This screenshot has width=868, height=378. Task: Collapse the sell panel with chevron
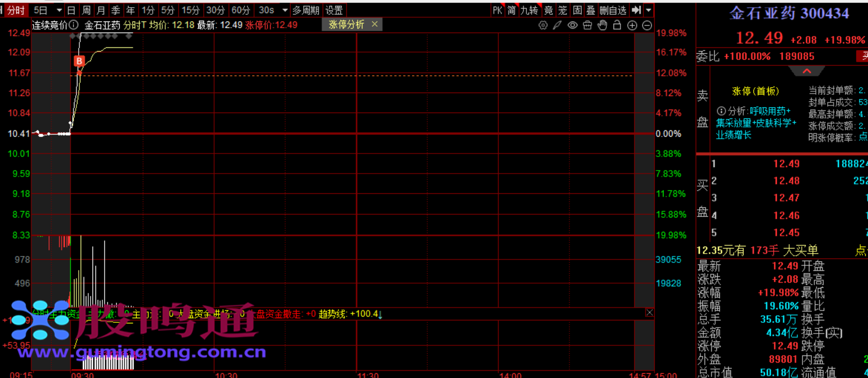click(x=806, y=71)
